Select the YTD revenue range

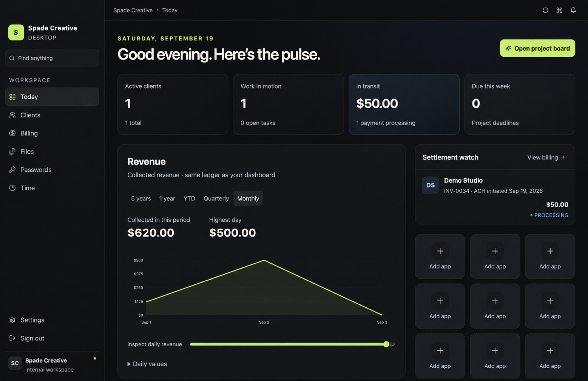pos(189,198)
